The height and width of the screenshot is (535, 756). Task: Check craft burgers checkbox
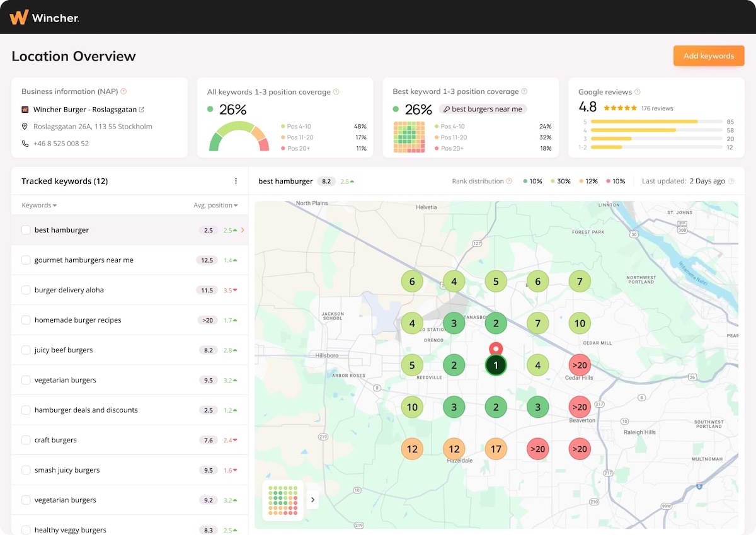[26, 440]
